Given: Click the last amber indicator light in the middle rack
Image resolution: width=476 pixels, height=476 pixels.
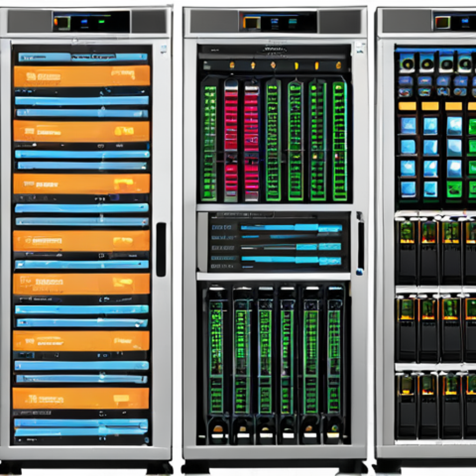Looking at the screenshot, I should [x=339, y=65].
